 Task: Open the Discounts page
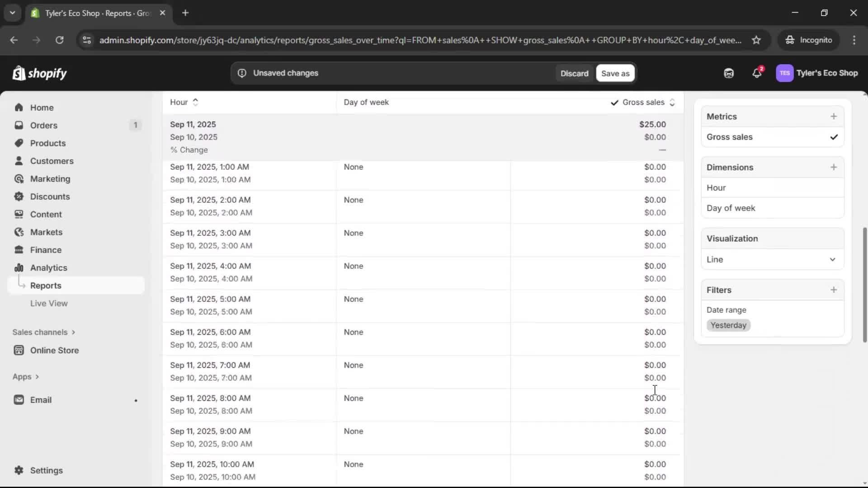[x=50, y=197]
